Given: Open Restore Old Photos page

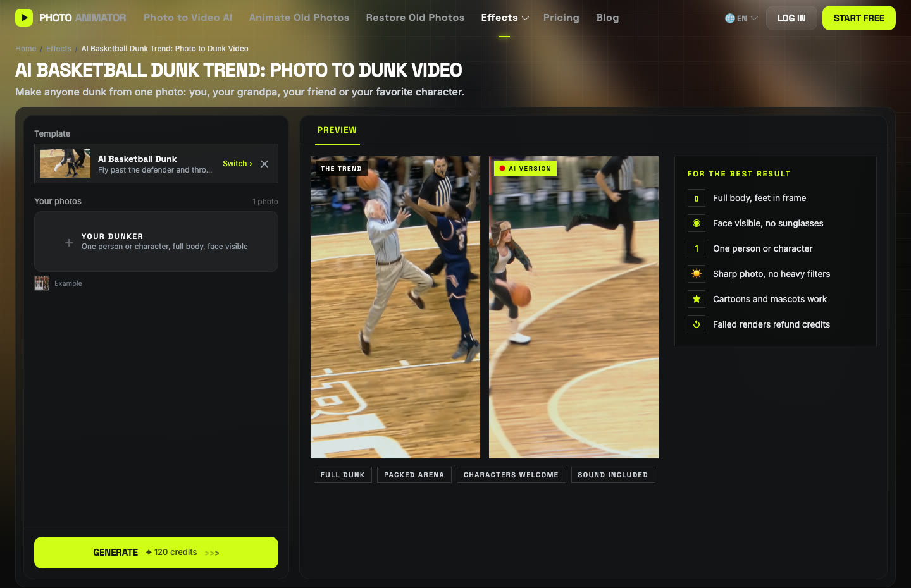Looking at the screenshot, I should point(415,18).
